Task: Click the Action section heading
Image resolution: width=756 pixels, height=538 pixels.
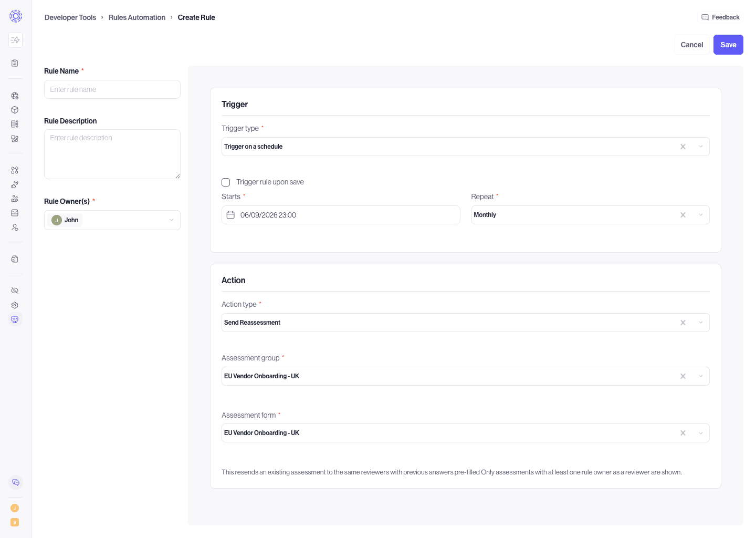Action: tap(234, 280)
